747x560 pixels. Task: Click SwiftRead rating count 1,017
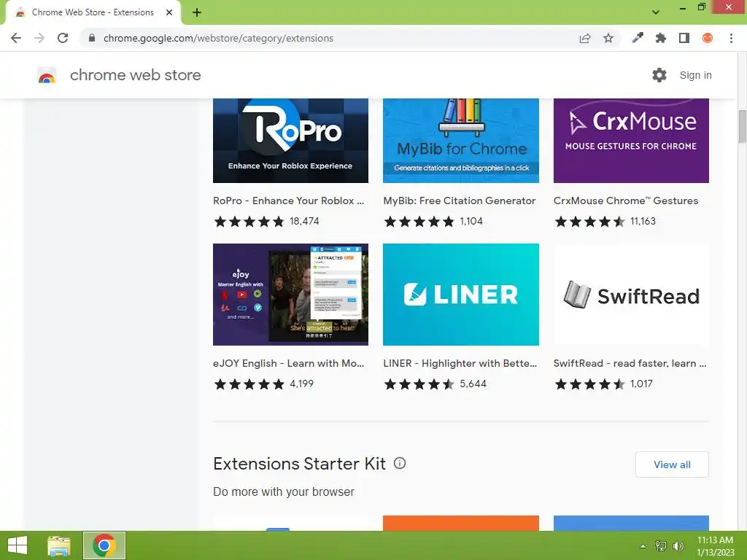(x=641, y=384)
